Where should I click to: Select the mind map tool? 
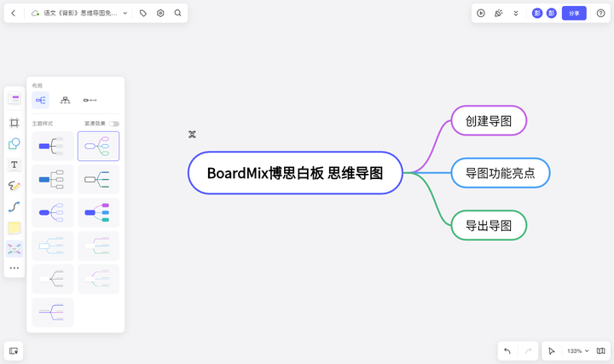coord(14,249)
